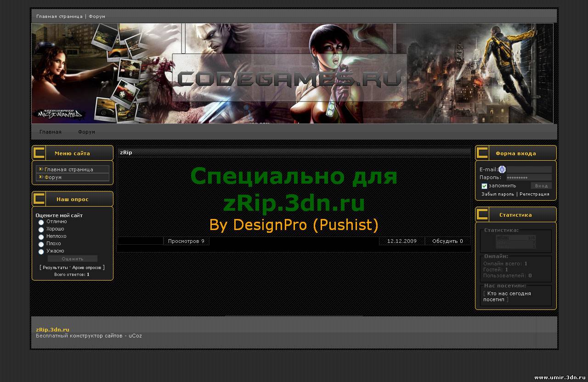Image resolution: width=588 pixels, height=382 pixels.
Task: Click the arrow icon before Главная страница
Action: 41,169
